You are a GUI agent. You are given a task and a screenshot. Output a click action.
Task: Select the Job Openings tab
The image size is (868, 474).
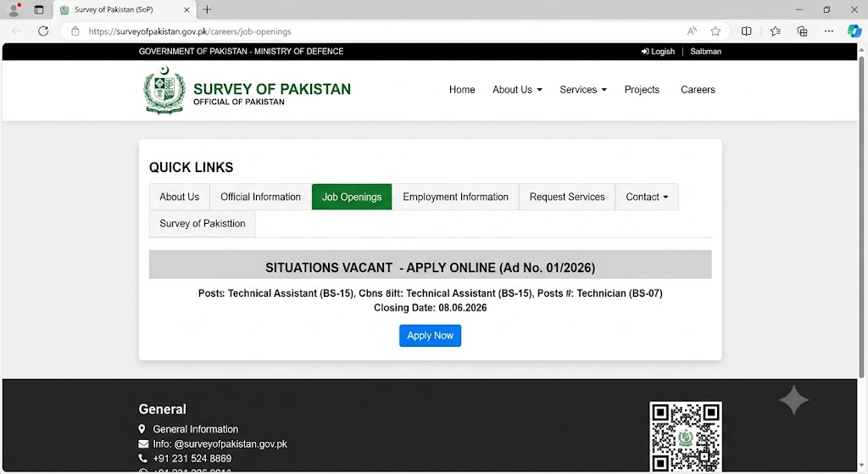(x=352, y=197)
